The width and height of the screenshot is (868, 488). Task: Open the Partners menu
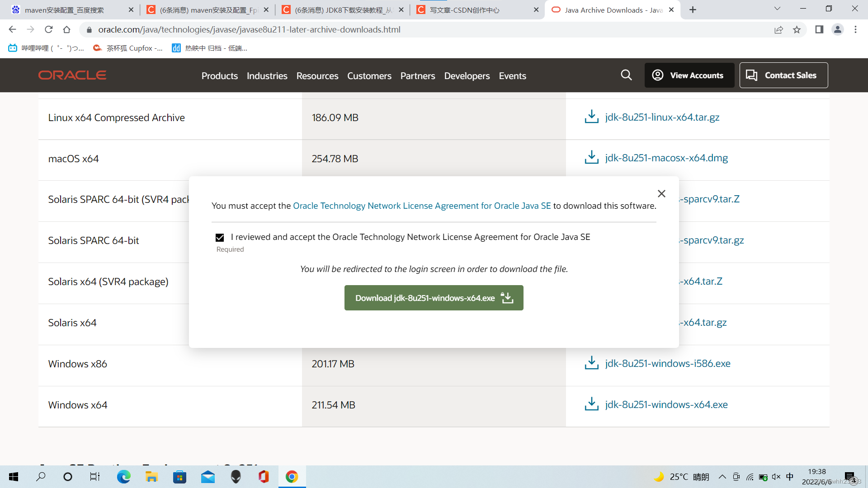point(418,76)
